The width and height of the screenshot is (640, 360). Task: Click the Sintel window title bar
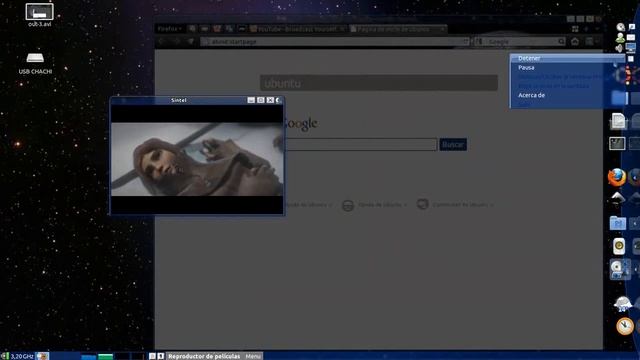coord(179,100)
